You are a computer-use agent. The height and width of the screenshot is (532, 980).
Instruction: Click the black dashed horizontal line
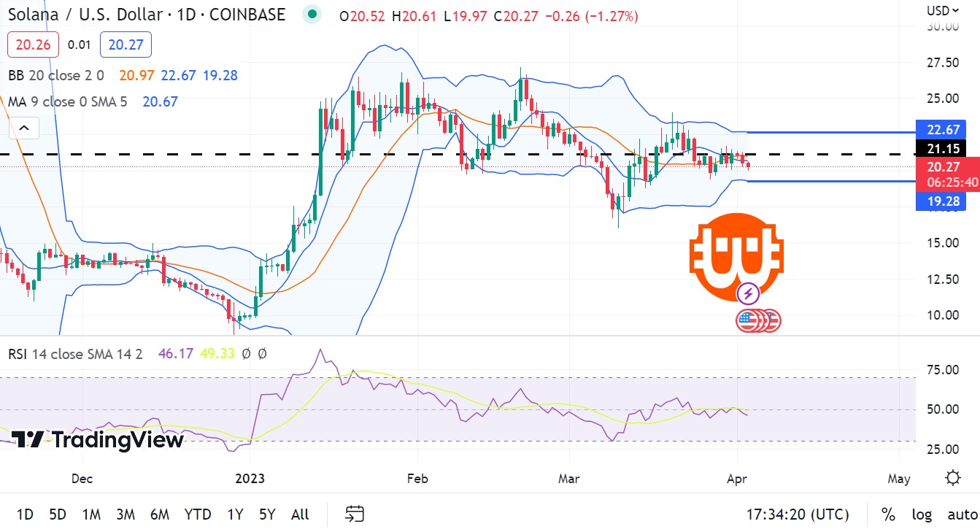458,155
